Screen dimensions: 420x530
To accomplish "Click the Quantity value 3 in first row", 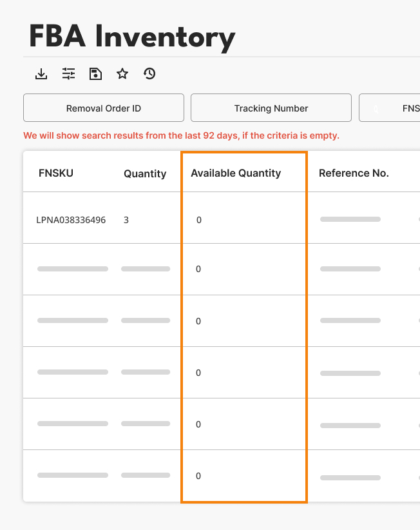I will click(x=126, y=220).
